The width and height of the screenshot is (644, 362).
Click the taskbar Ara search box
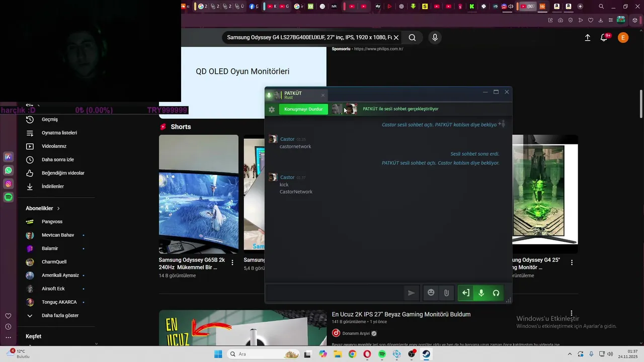pos(264,354)
